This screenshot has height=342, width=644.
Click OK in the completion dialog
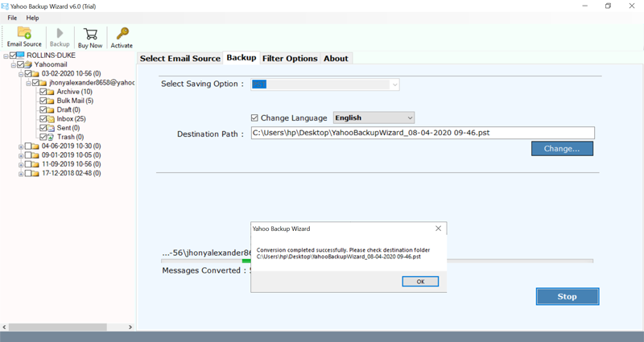coord(420,281)
